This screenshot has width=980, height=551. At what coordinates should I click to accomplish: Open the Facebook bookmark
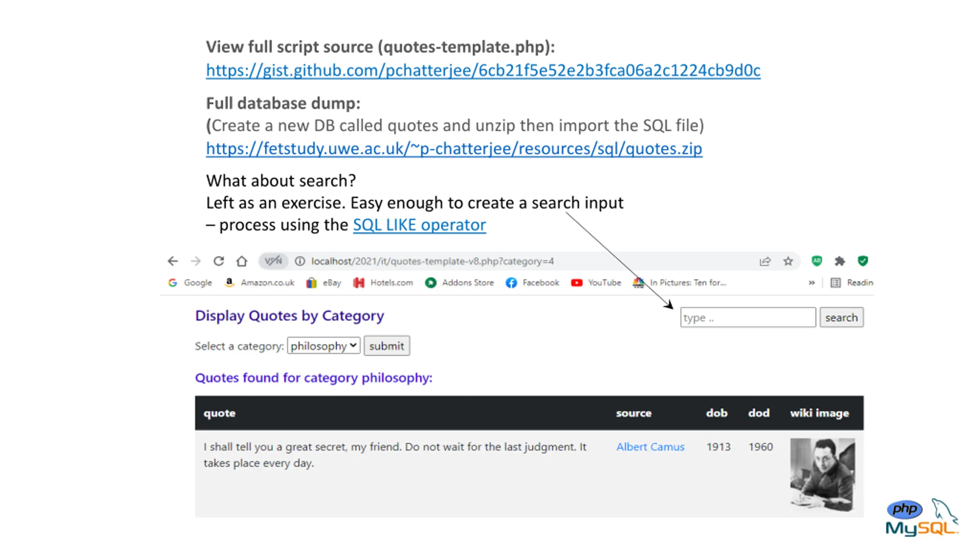(x=532, y=283)
